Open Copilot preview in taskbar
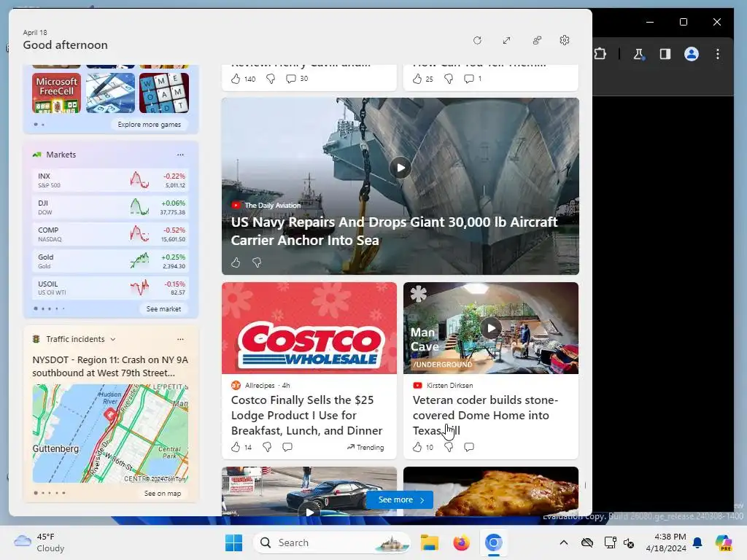This screenshot has width=747, height=560. (723, 542)
